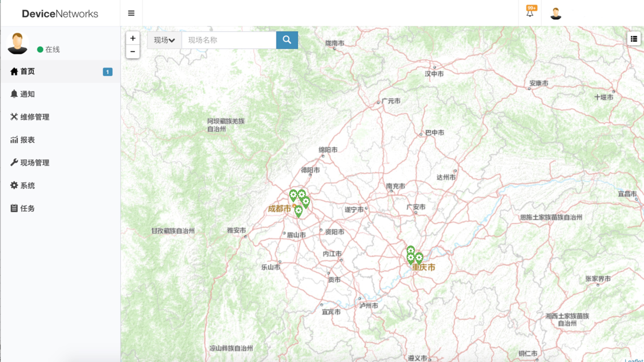Open the 系统 system settings menu
The image size is (644, 362).
click(28, 186)
